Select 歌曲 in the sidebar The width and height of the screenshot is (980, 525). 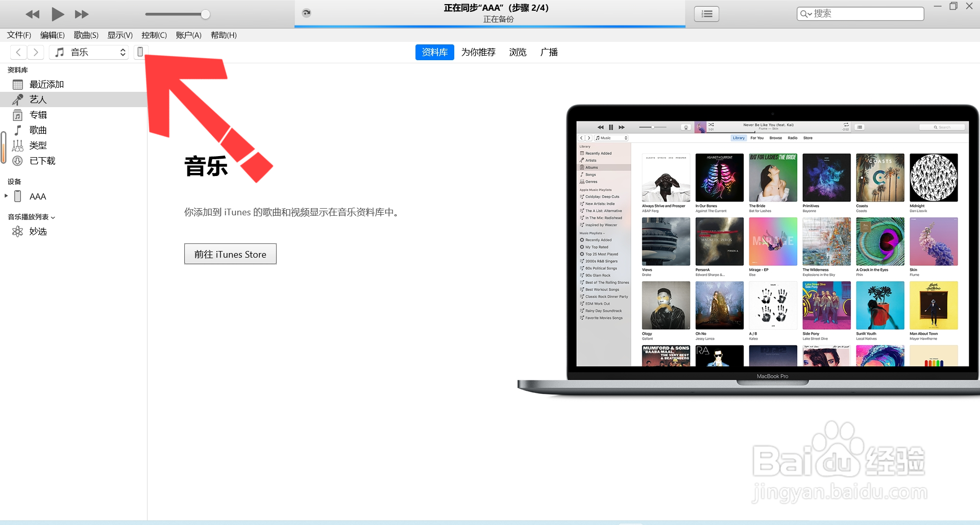click(73, 130)
